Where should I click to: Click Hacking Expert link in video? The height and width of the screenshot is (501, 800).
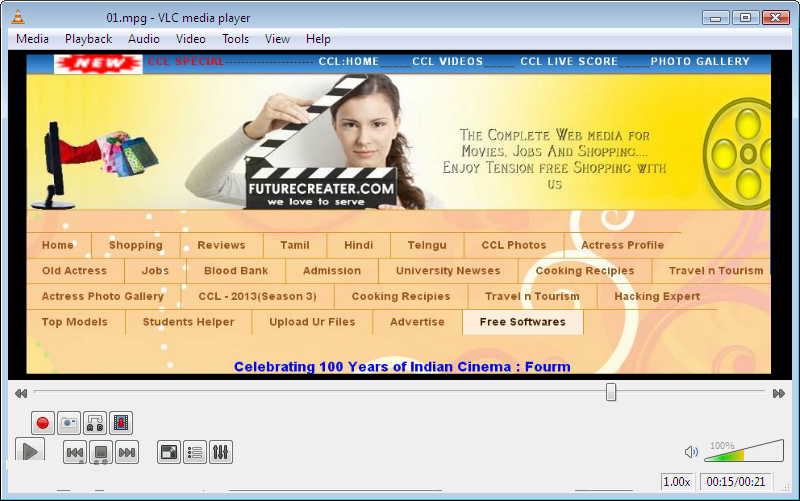click(657, 296)
